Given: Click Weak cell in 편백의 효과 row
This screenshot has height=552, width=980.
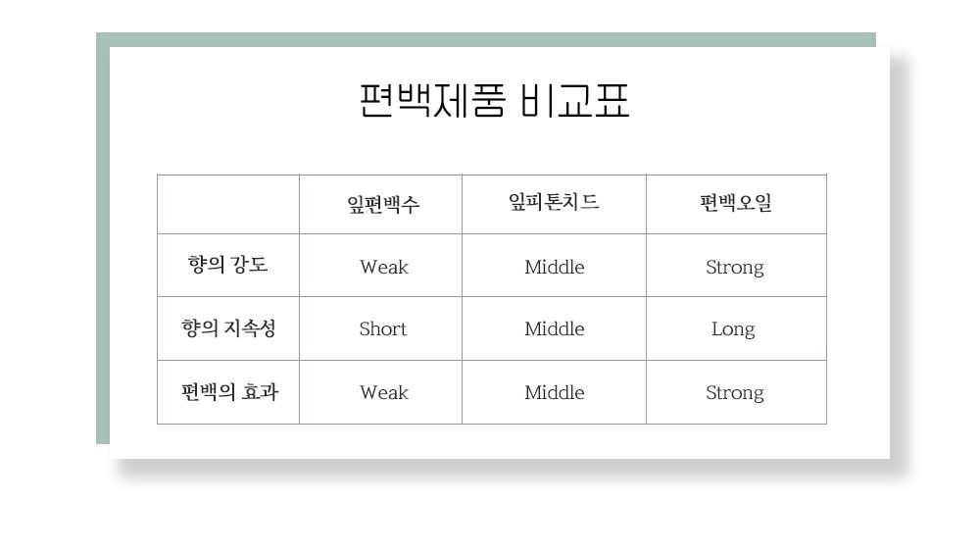Looking at the screenshot, I should [380, 392].
